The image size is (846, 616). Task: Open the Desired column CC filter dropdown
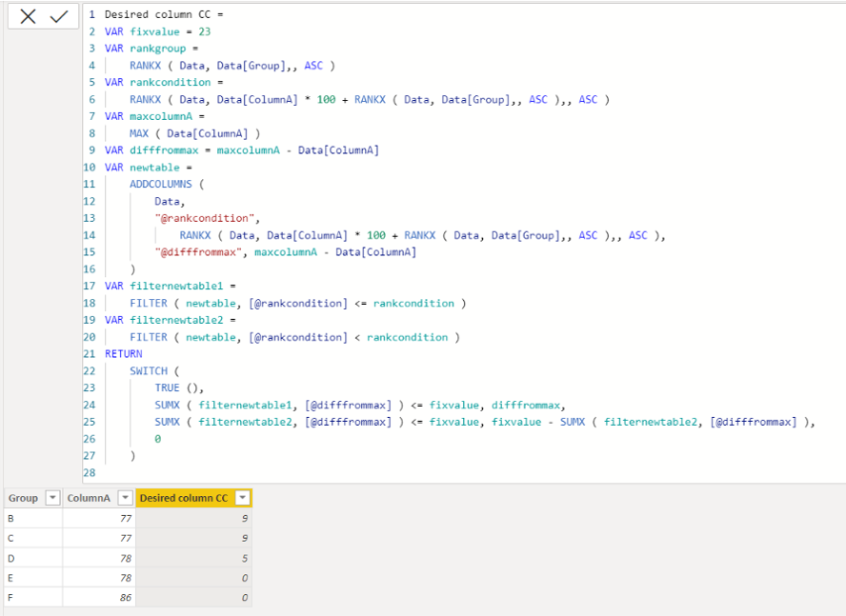pyautogui.click(x=243, y=498)
